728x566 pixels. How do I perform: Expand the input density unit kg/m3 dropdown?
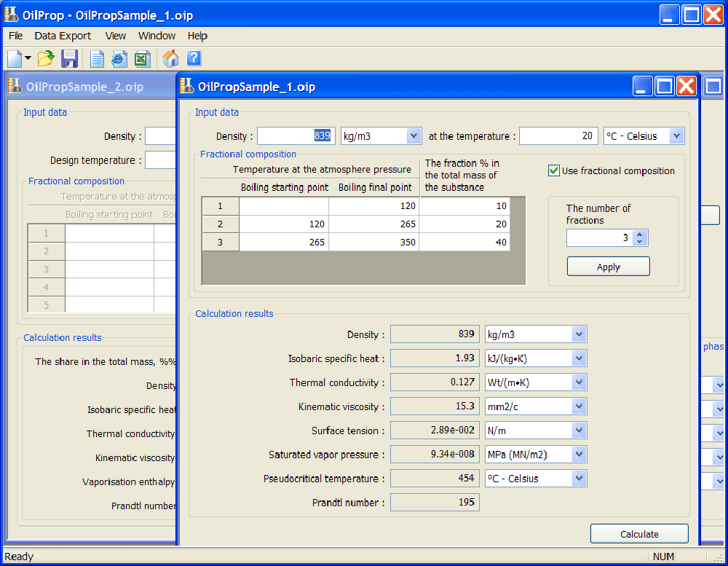tap(414, 136)
